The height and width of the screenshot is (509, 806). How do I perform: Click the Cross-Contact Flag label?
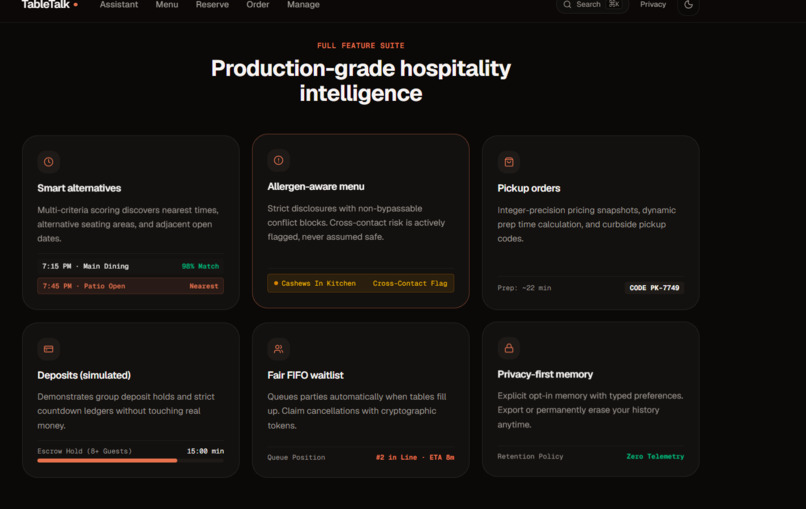tap(410, 283)
